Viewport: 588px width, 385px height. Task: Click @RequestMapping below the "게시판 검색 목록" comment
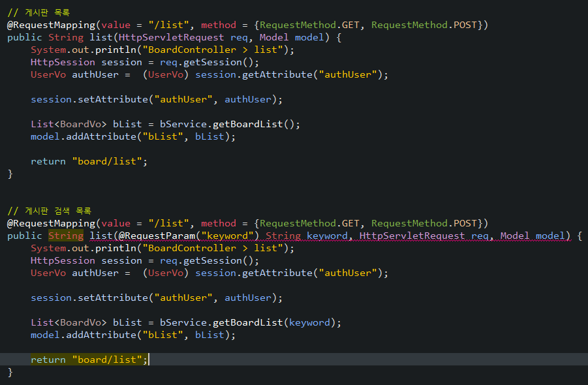(52, 223)
